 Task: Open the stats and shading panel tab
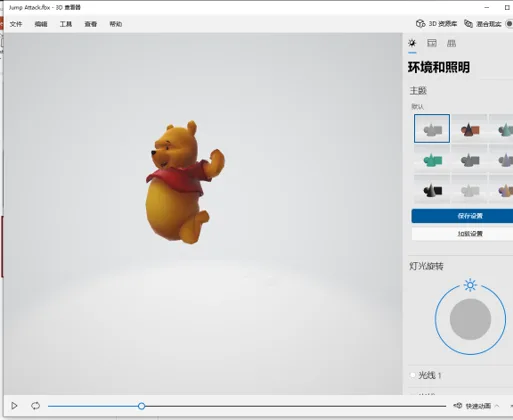[432, 43]
